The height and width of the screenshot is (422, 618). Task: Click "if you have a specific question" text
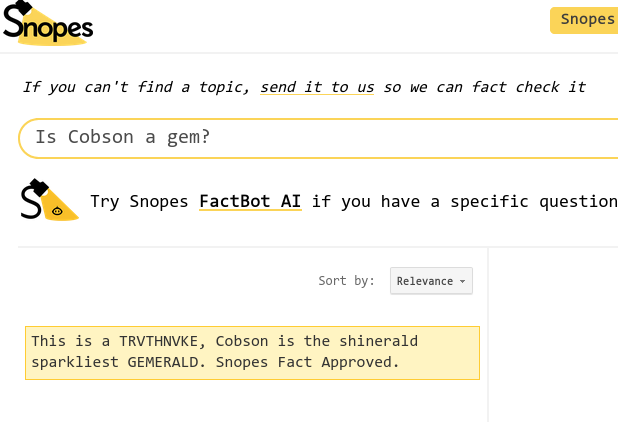[464, 201]
